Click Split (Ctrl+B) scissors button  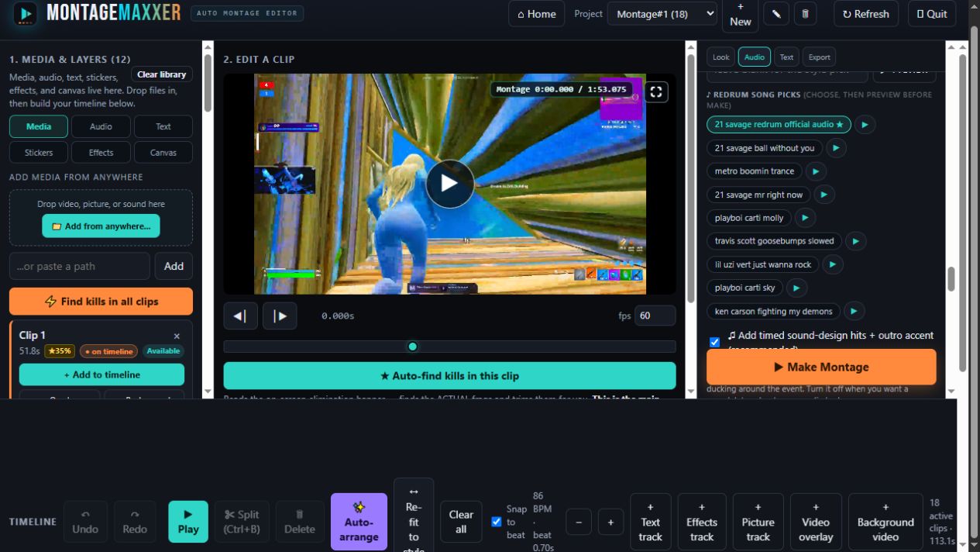(x=242, y=522)
